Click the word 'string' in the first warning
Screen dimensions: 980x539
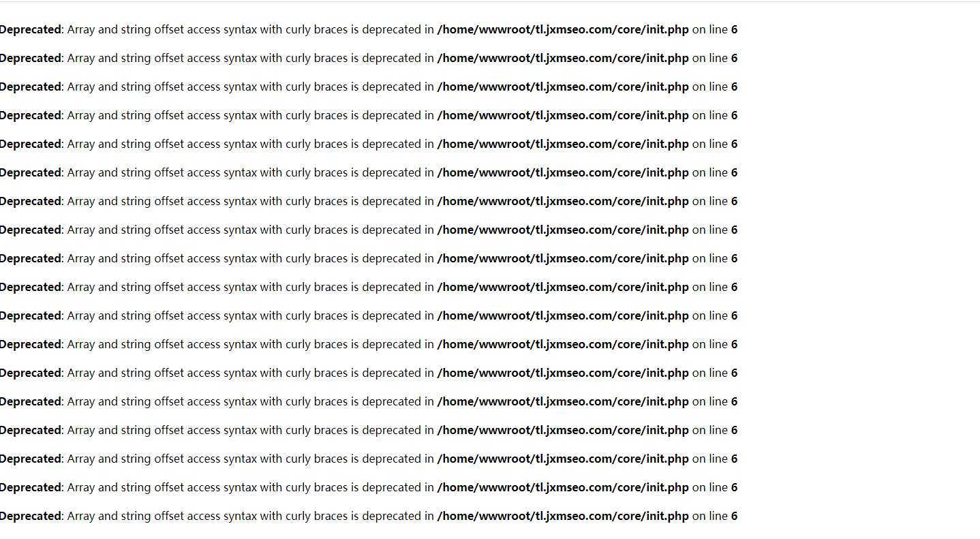point(136,30)
